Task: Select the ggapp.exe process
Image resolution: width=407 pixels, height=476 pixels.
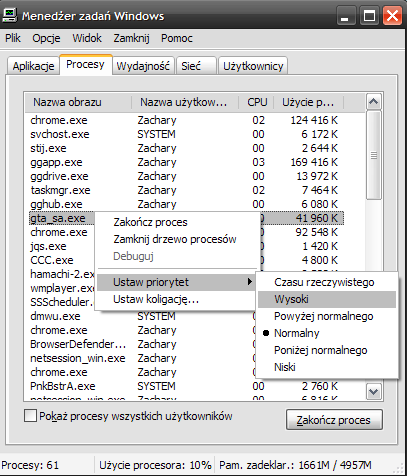Action: click(186, 162)
